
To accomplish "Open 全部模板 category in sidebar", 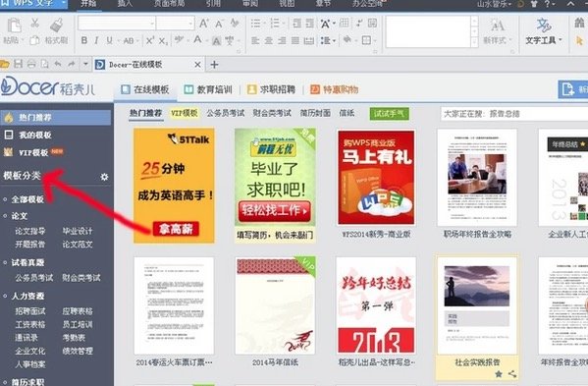I will 27,199.
